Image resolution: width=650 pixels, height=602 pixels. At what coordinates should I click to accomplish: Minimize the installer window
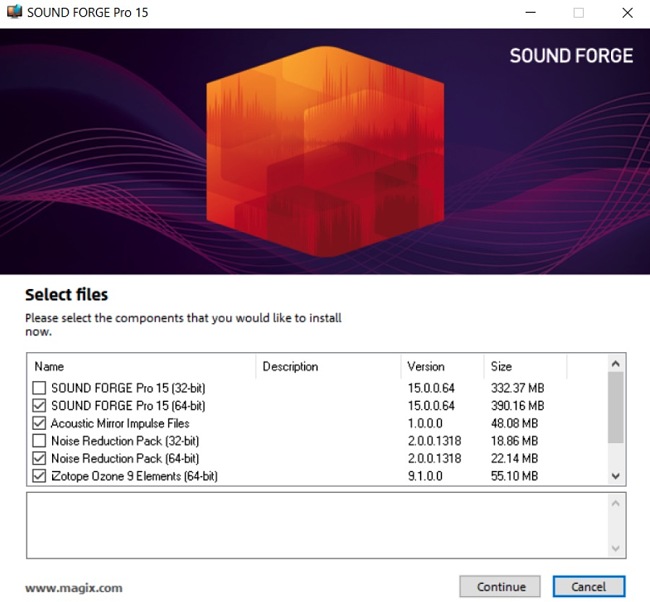(530, 13)
